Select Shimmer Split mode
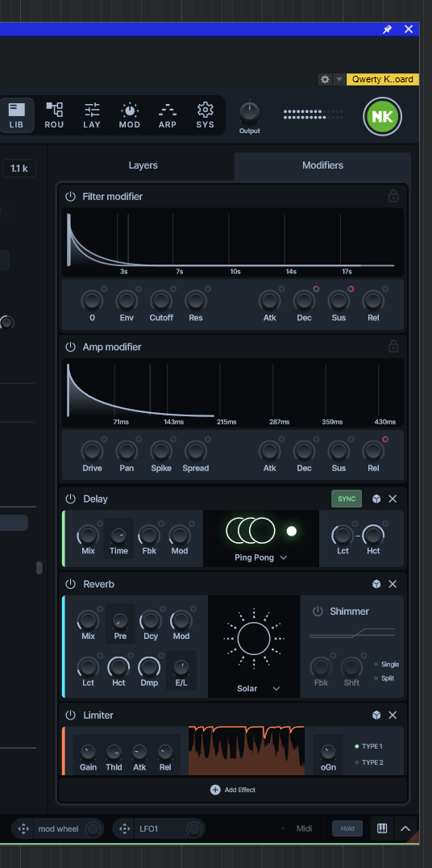 tap(384, 678)
